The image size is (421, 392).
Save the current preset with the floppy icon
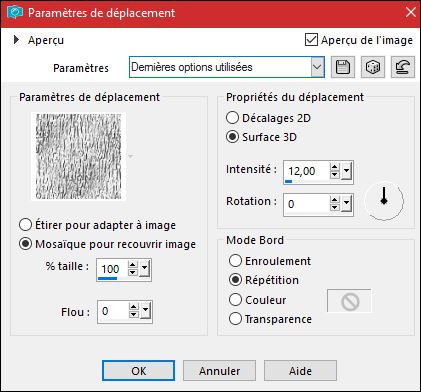[x=343, y=67]
